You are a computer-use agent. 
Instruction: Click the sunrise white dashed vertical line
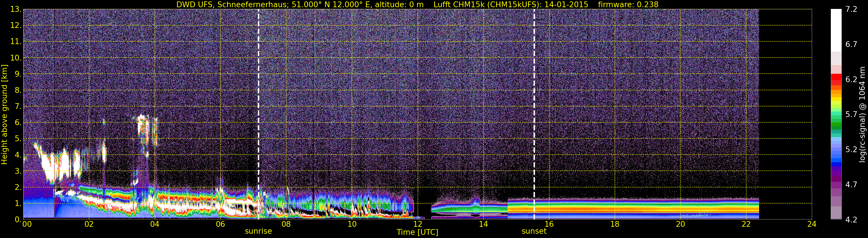[x=258, y=114]
